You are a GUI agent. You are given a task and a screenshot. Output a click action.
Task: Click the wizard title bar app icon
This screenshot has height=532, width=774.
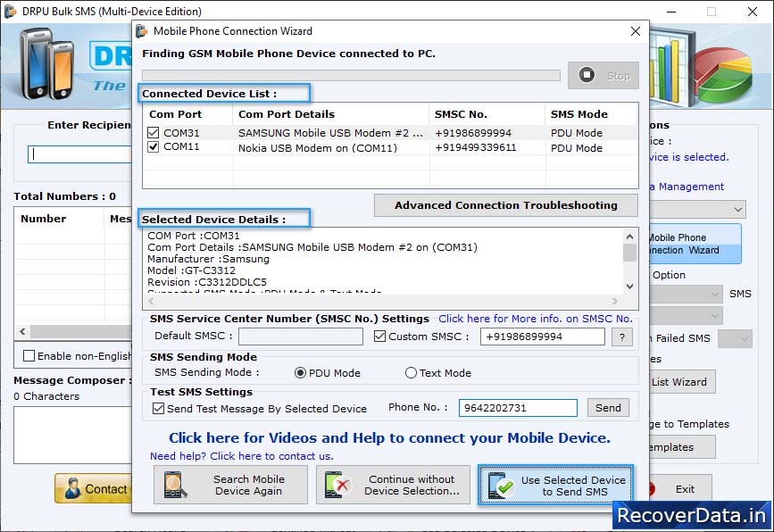pyautogui.click(x=142, y=31)
